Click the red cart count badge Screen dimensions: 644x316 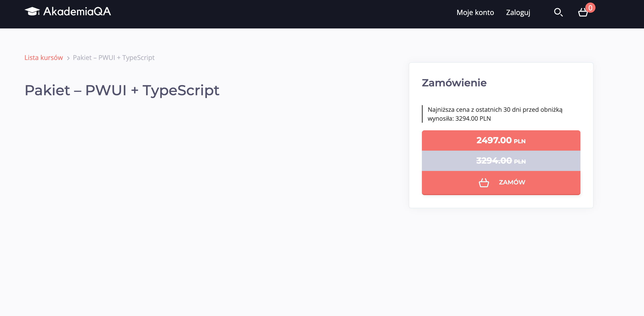(590, 8)
